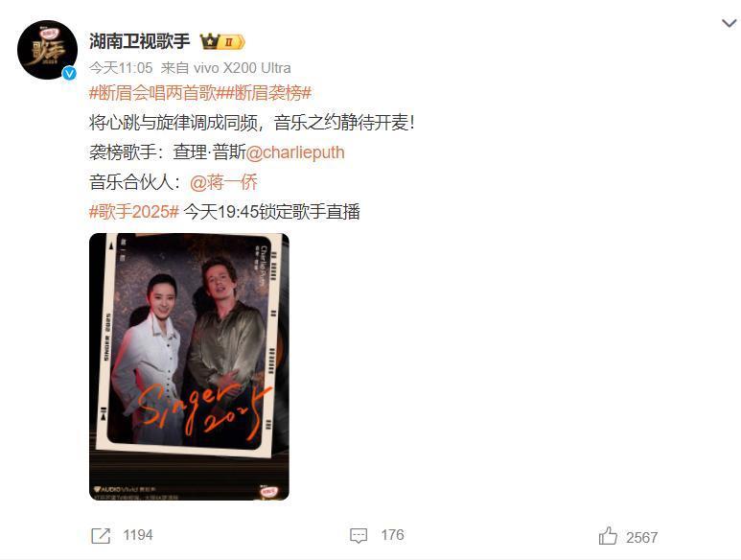Open the post timestamp 今天11:05

121,68
